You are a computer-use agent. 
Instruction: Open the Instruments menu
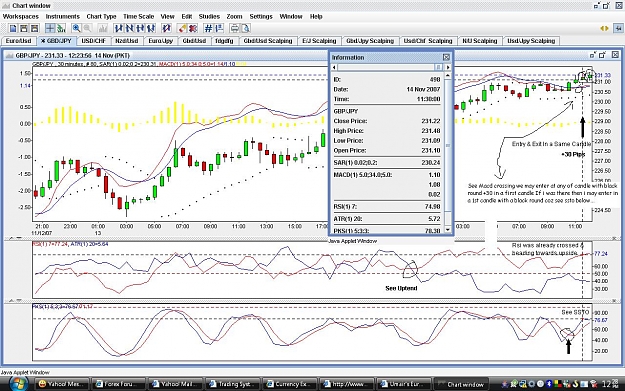(63, 16)
